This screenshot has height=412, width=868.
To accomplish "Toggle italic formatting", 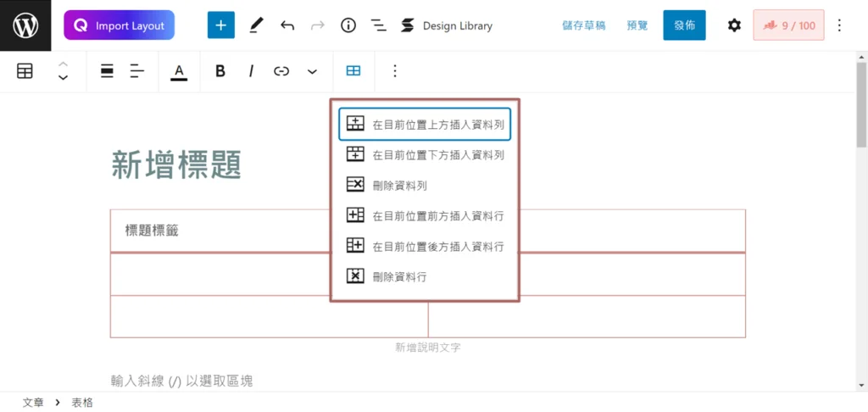I will pos(251,71).
